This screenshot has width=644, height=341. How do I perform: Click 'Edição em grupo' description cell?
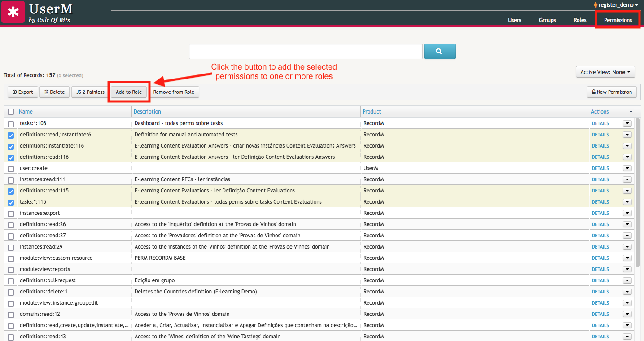[x=246, y=280]
